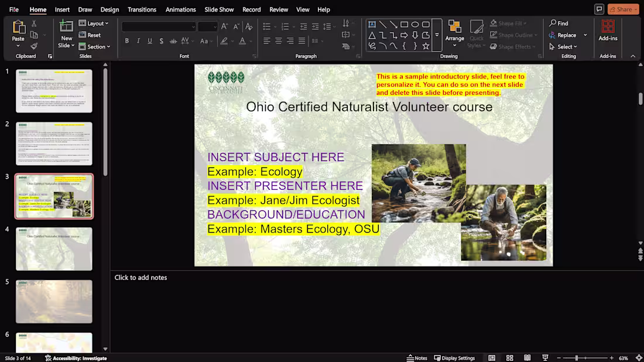
Task: Toggle Bold formatting
Action: pos(127,40)
